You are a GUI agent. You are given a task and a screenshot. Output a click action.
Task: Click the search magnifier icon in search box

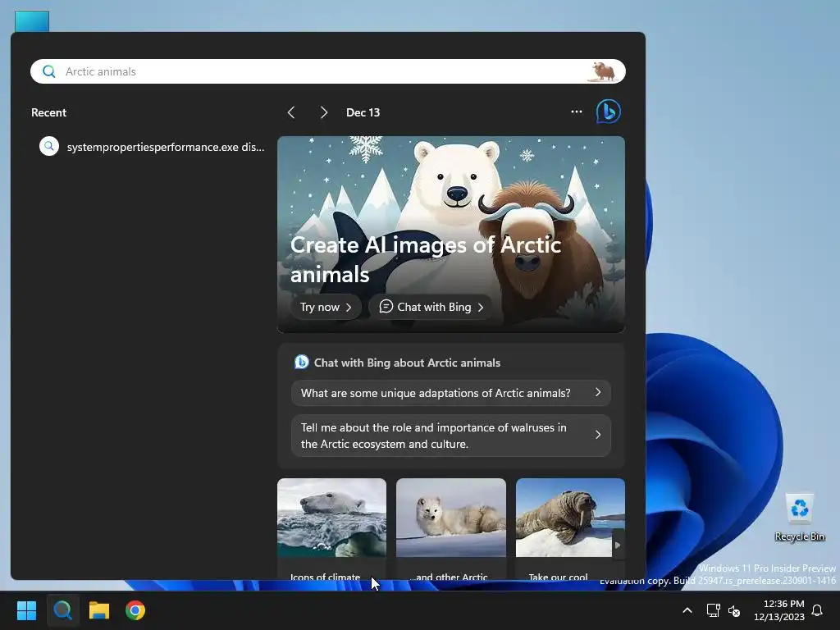48,71
